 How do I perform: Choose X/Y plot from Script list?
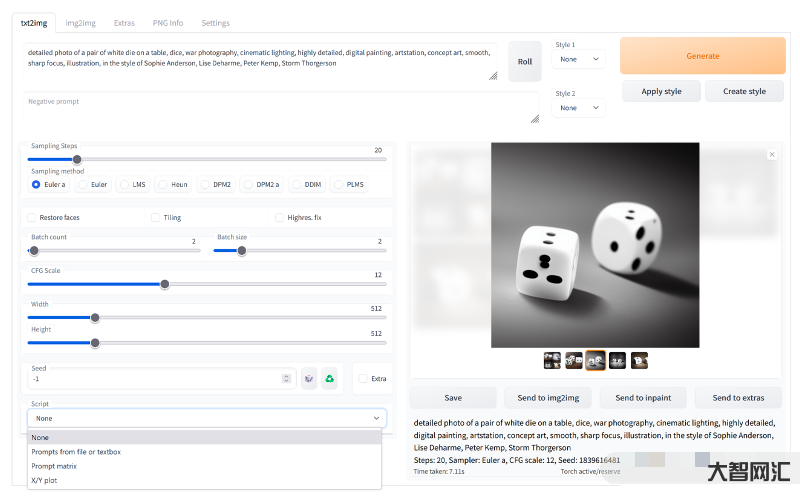coord(44,480)
